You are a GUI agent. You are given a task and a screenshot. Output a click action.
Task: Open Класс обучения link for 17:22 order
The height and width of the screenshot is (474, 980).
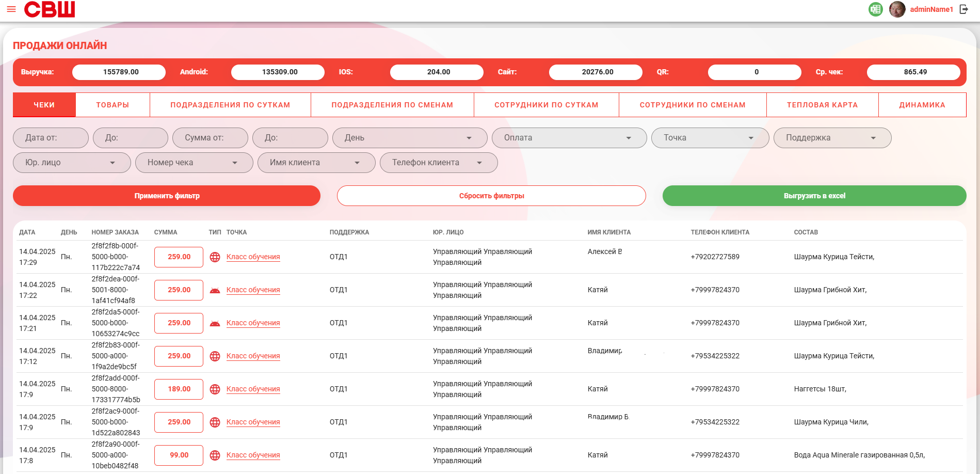point(253,290)
